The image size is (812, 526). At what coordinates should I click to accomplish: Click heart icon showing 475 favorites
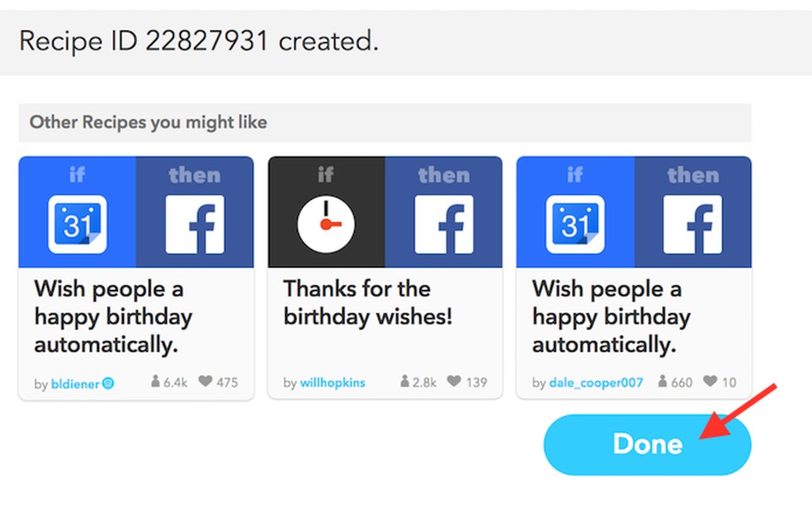coord(205,382)
